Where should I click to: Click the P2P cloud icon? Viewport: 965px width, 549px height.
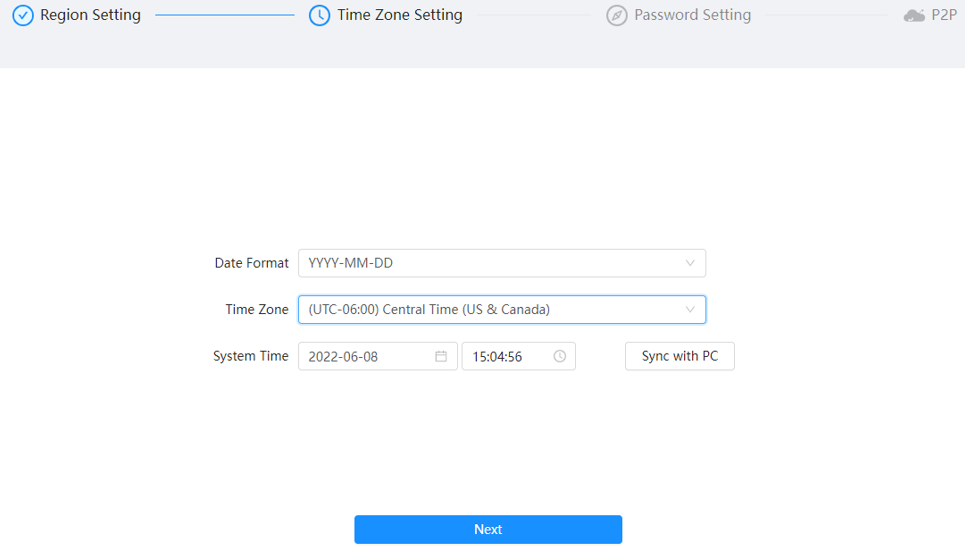coord(914,15)
